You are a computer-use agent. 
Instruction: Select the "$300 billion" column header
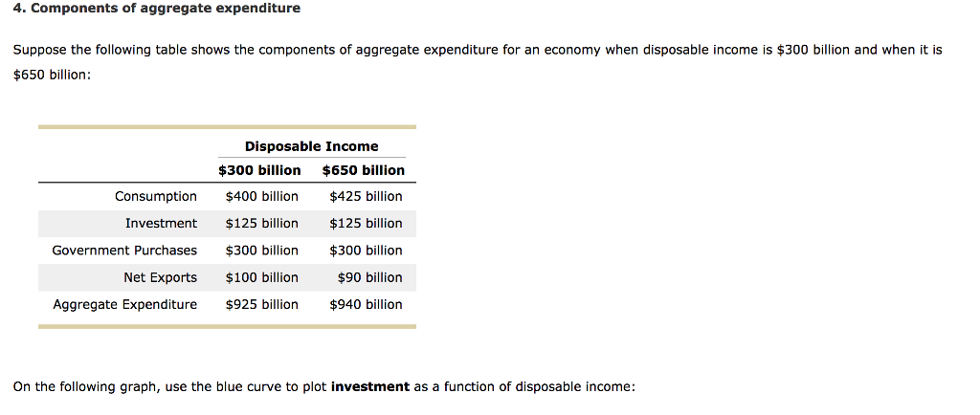(259, 170)
